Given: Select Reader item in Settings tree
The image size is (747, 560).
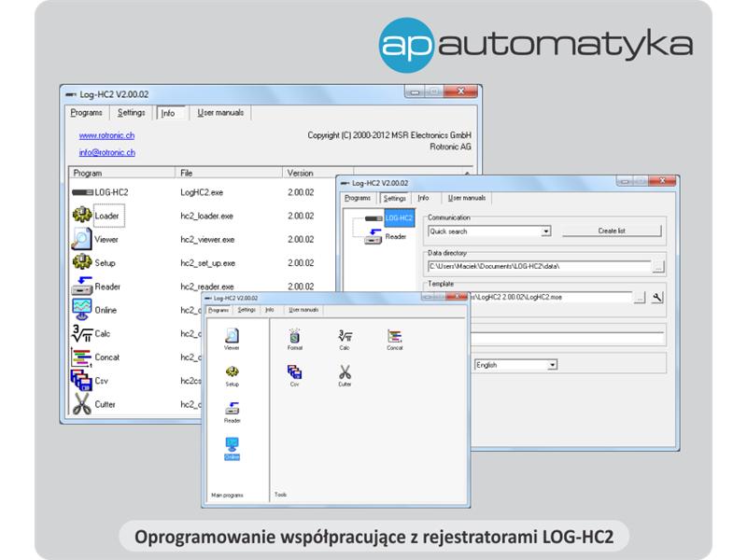Looking at the screenshot, I should (396, 236).
